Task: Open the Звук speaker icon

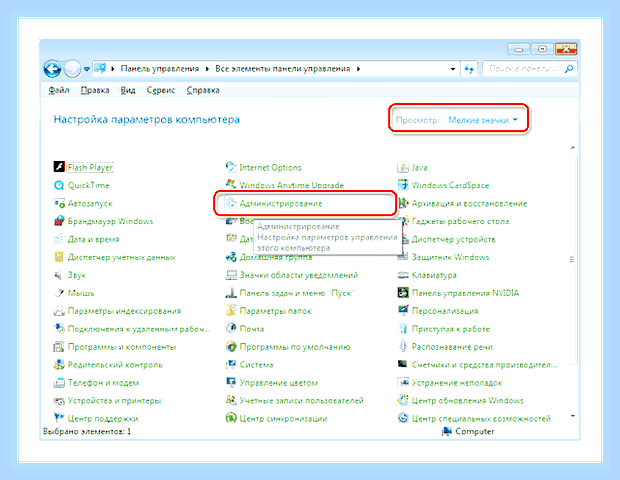Action: tap(59, 275)
